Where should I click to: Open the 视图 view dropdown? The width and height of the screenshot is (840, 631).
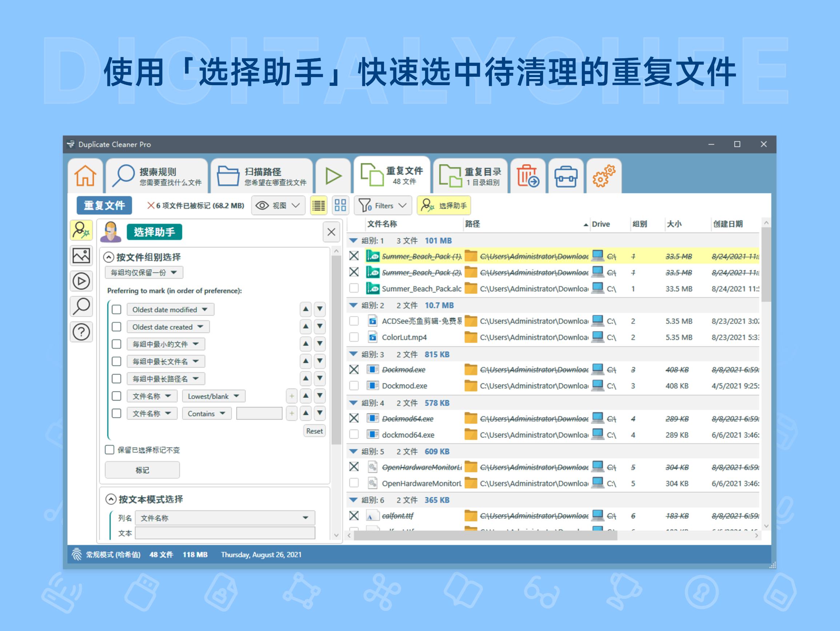coord(278,206)
